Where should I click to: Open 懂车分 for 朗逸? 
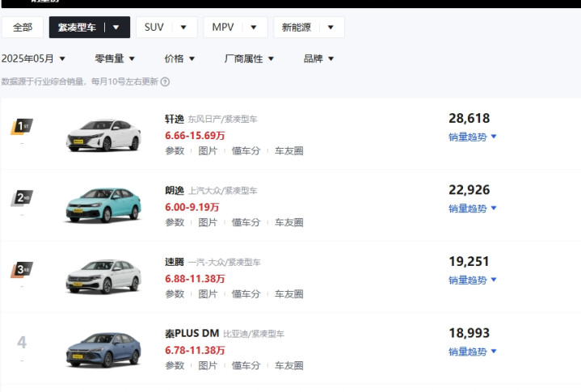[x=246, y=222]
